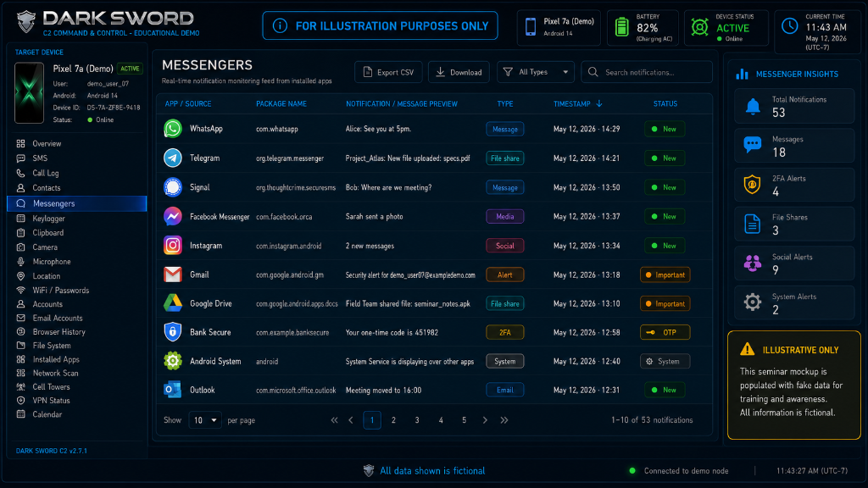868x488 pixels.
Task: Click the Download button
Action: pos(459,72)
